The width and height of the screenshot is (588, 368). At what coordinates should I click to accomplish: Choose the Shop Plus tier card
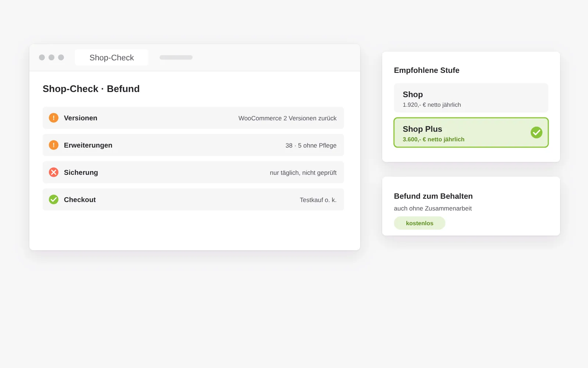471,132
